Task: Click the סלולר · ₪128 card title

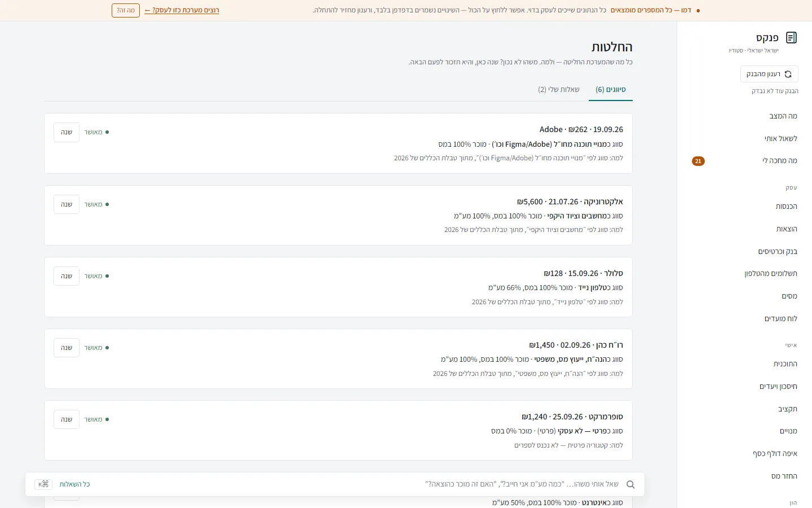Action: [584, 273]
